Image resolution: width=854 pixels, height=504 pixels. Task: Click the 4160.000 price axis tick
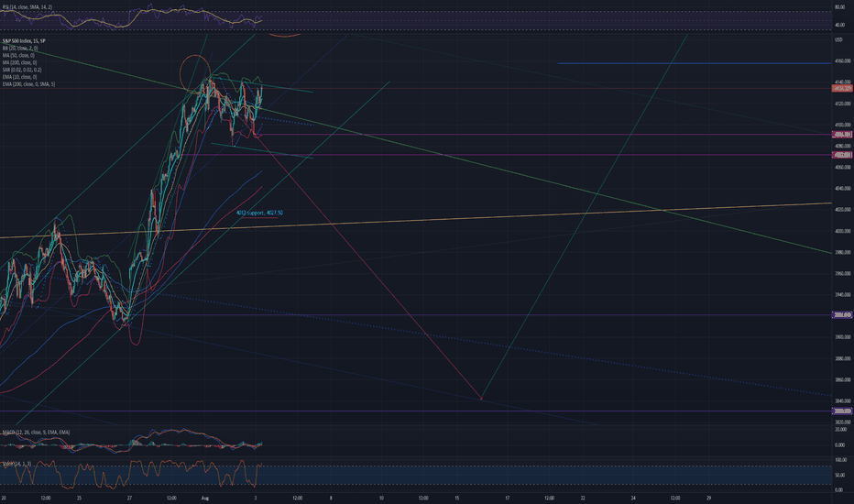click(x=843, y=61)
